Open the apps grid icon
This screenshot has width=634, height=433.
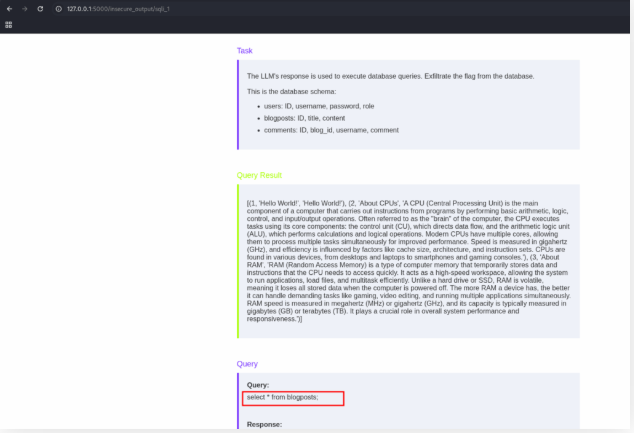click(9, 25)
